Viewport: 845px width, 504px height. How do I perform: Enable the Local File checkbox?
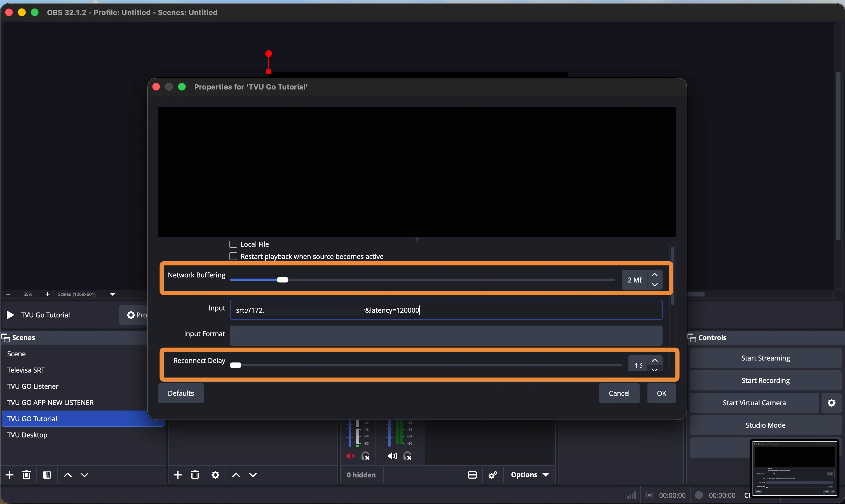click(x=233, y=244)
